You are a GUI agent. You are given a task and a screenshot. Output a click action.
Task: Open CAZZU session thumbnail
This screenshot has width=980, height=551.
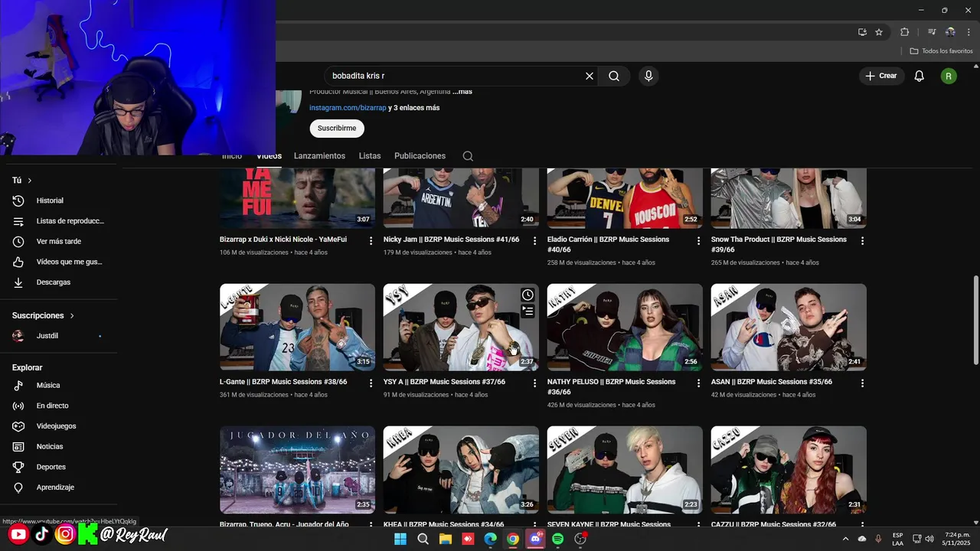point(789,470)
